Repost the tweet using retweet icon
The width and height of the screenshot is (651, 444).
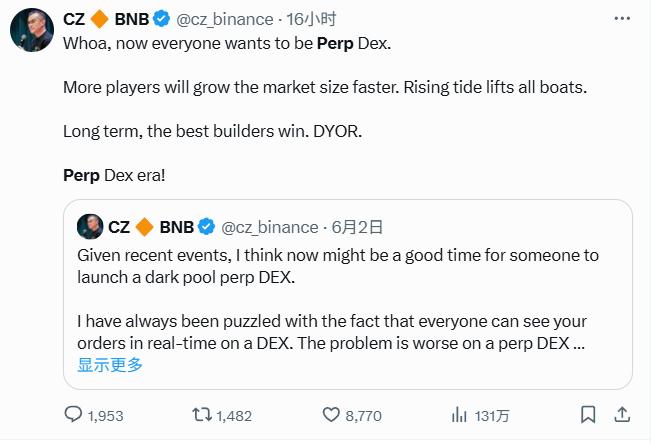(x=201, y=414)
